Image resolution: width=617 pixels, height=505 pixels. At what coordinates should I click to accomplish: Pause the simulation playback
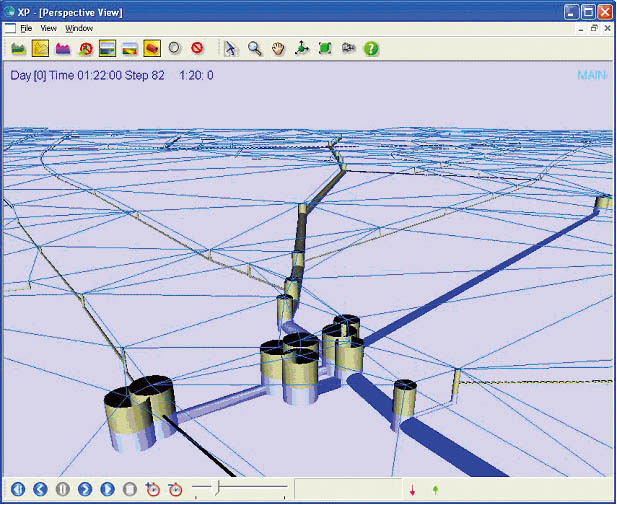(62, 490)
